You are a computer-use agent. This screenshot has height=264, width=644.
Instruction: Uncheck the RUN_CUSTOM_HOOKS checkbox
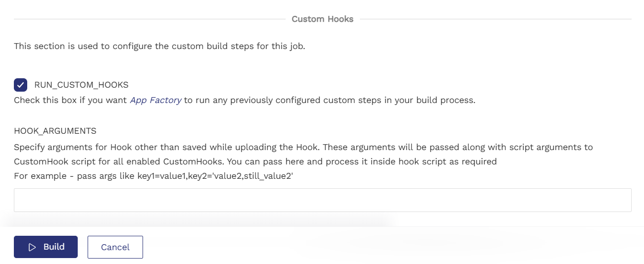pos(20,85)
